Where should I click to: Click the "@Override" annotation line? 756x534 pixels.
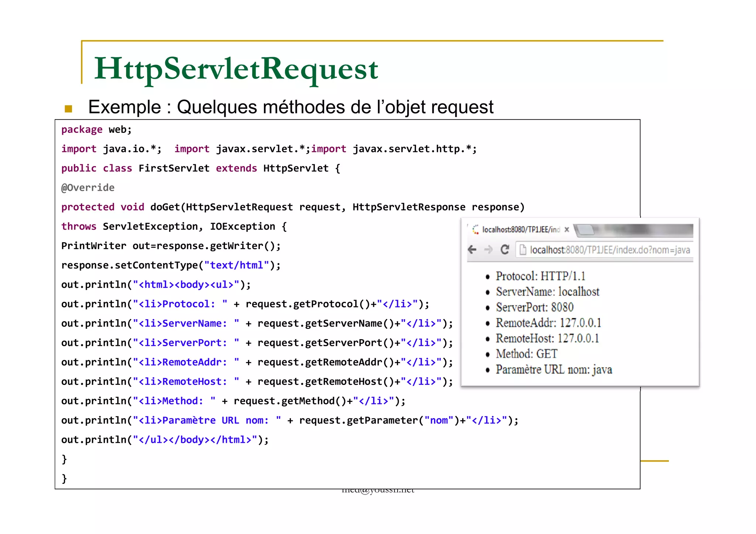88,188
